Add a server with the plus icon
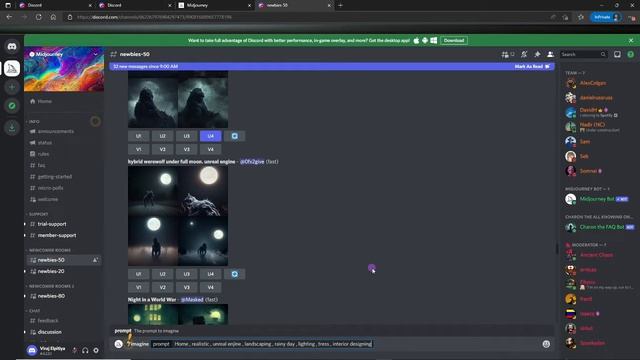This screenshot has height=360, width=640. point(12,87)
